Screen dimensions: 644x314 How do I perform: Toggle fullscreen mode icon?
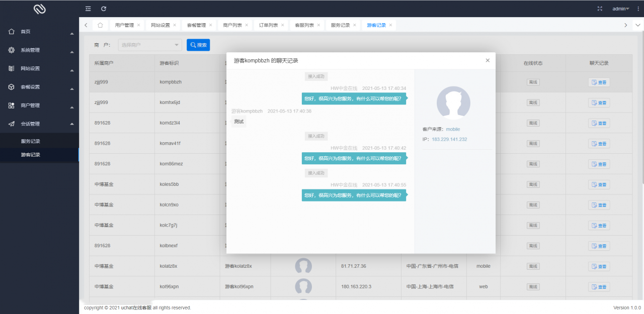(x=599, y=9)
